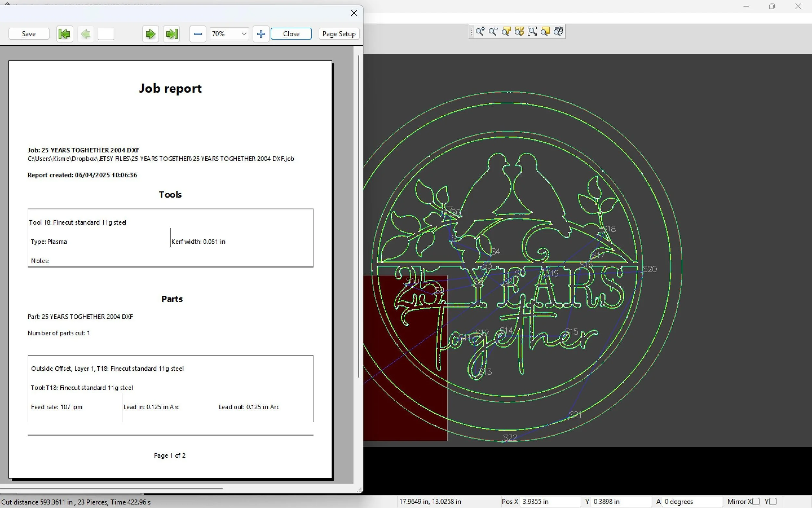
Task: Jump to last report page
Action: point(171,34)
